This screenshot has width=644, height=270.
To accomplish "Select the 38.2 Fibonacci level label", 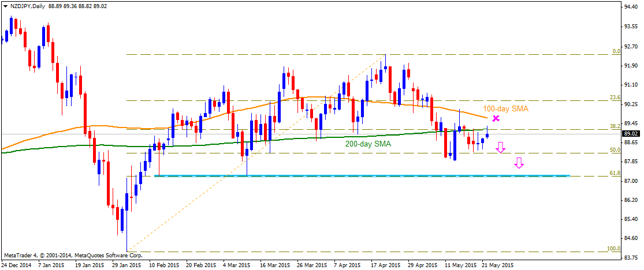I will pos(615,126).
